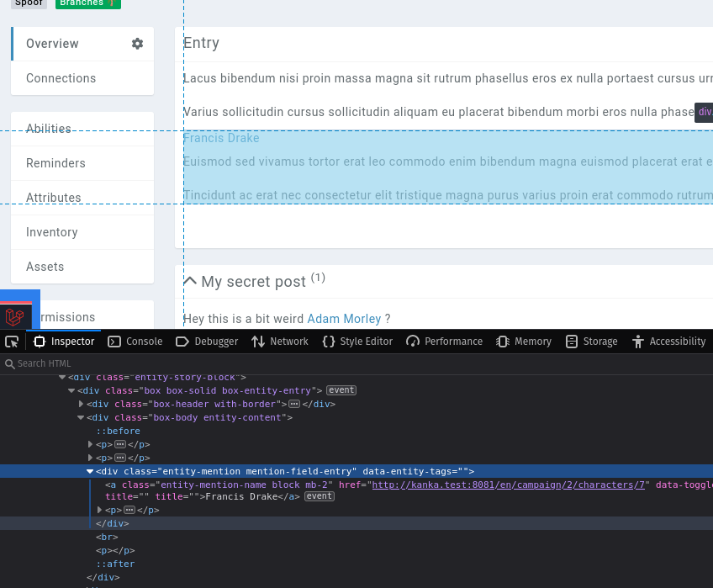
Task: Activate the element picker tool
Action: tap(12, 342)
